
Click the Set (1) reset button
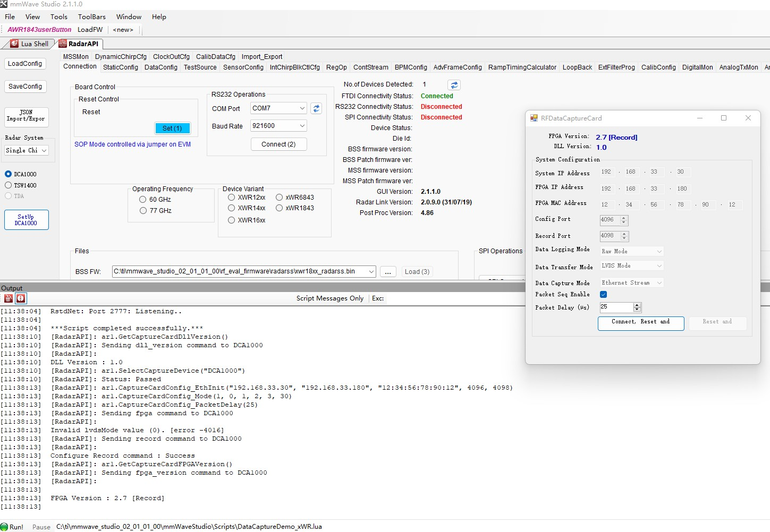tap(172, 128)
